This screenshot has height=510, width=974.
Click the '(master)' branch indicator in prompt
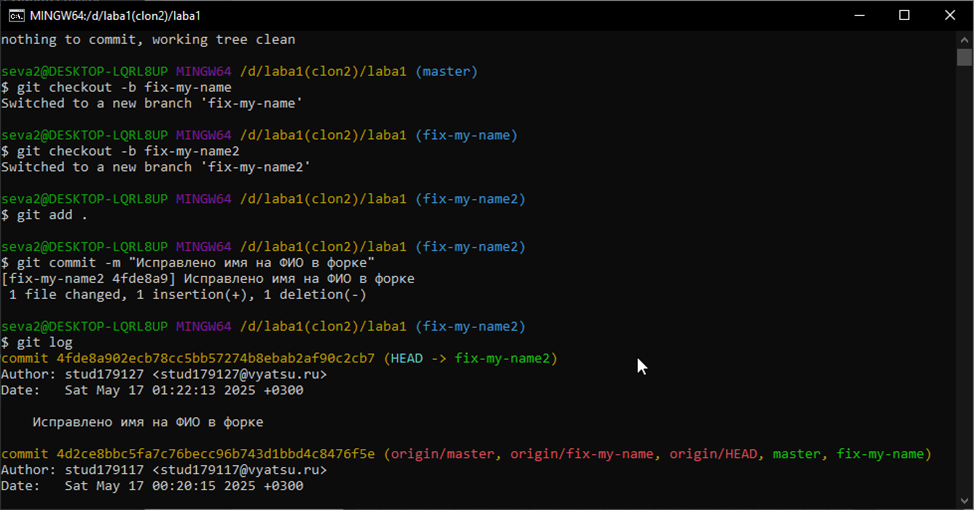tap(447, 72)
